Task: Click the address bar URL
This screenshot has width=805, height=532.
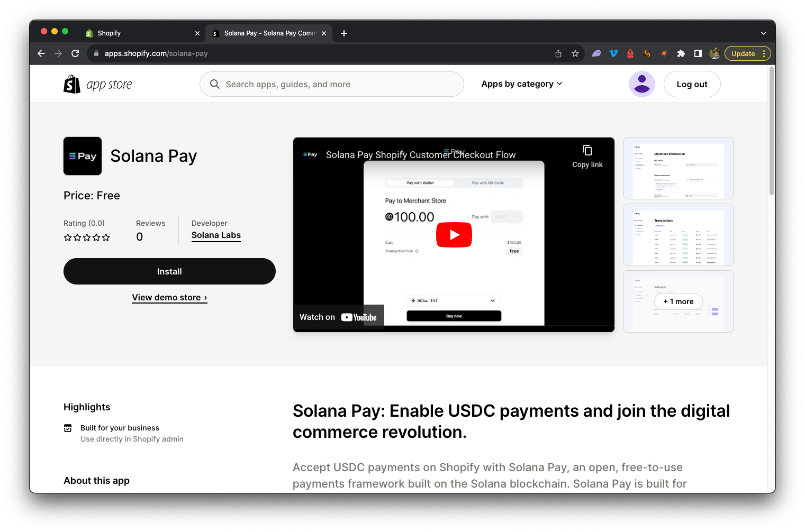Action: [156, 53]
